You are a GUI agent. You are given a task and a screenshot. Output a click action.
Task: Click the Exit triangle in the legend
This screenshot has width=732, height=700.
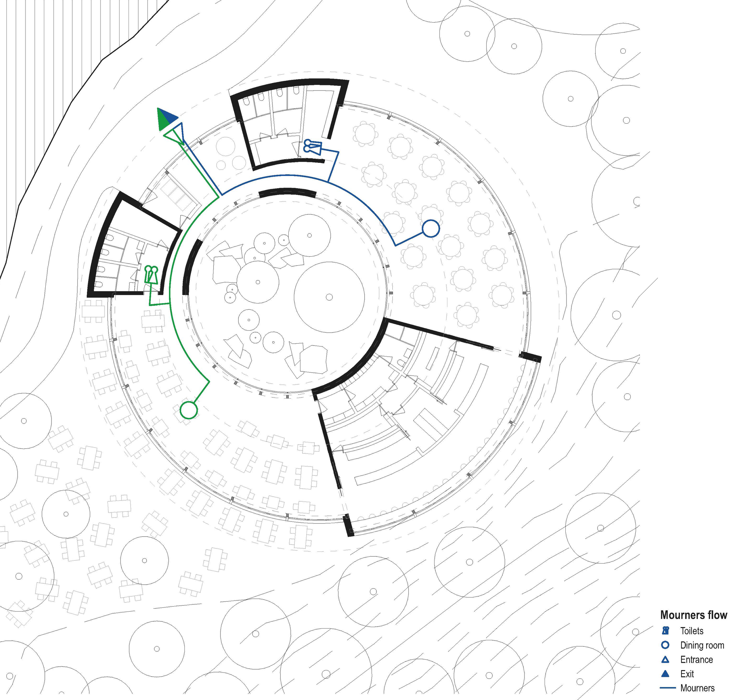click(x=665, y=674)
